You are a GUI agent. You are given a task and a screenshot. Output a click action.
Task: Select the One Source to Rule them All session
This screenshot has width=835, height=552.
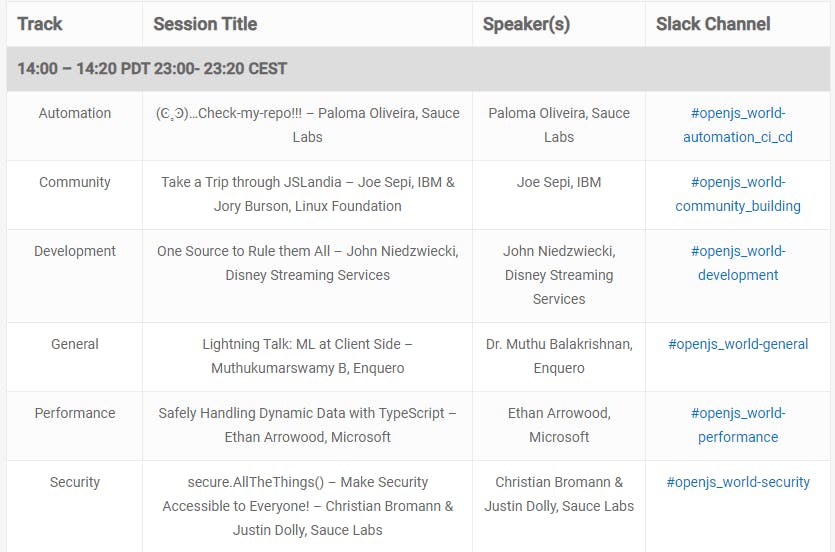point(307,263)
